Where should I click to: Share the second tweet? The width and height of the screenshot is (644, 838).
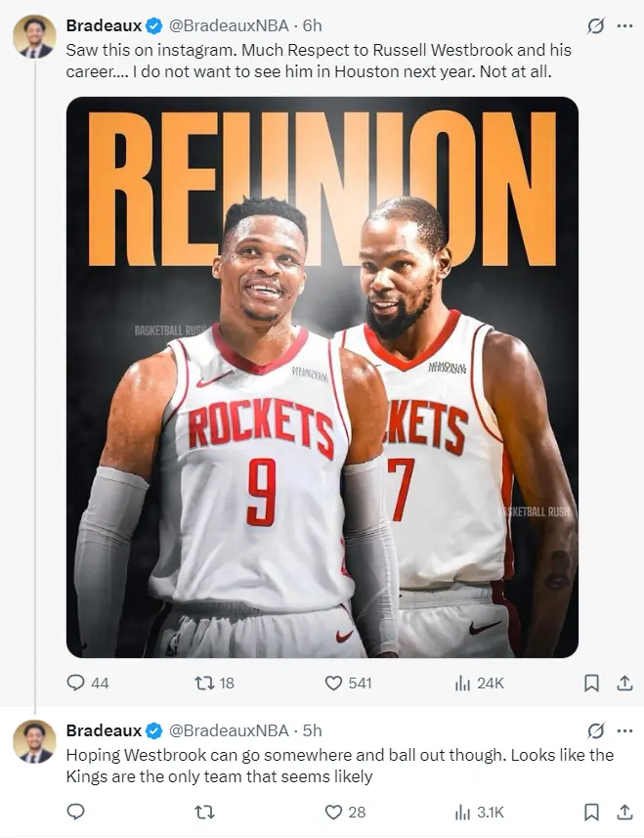[x=625, y=812]
